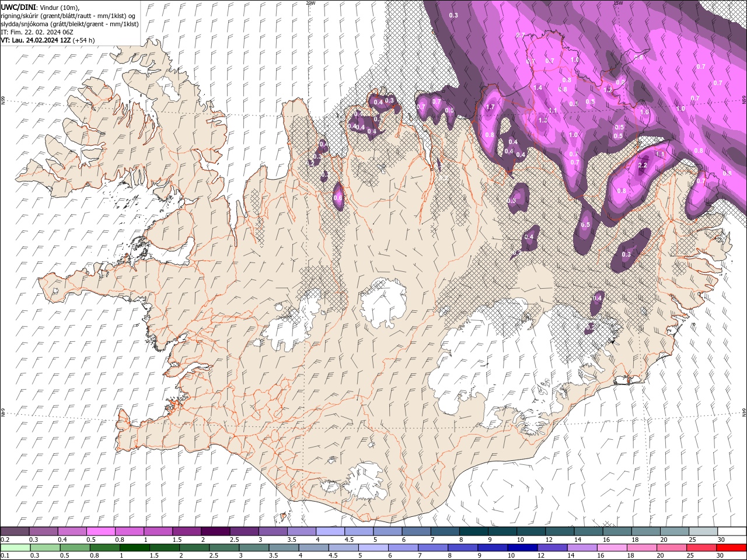747x560 pixels.
Task: Pick the bright red swatch above 30 in lower legend
Action: point(731,548)
